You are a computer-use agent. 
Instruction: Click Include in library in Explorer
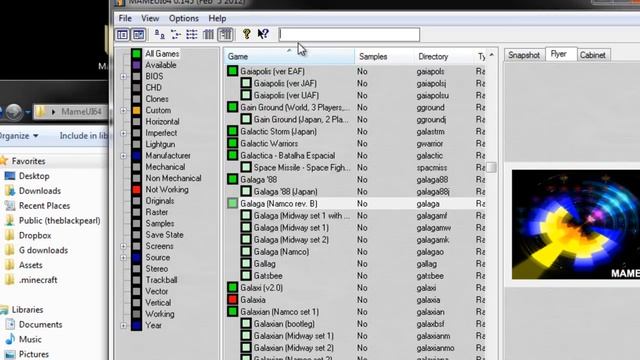point(84,136)
